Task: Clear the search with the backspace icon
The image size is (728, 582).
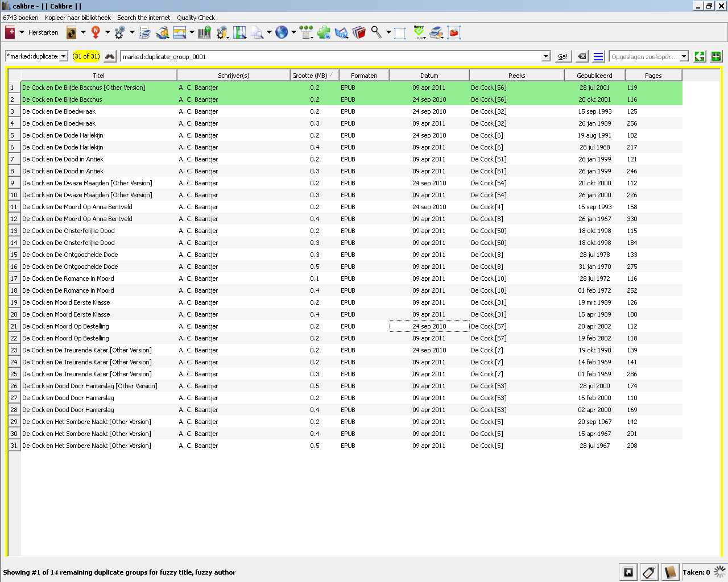Action: [x=581, y=56]
